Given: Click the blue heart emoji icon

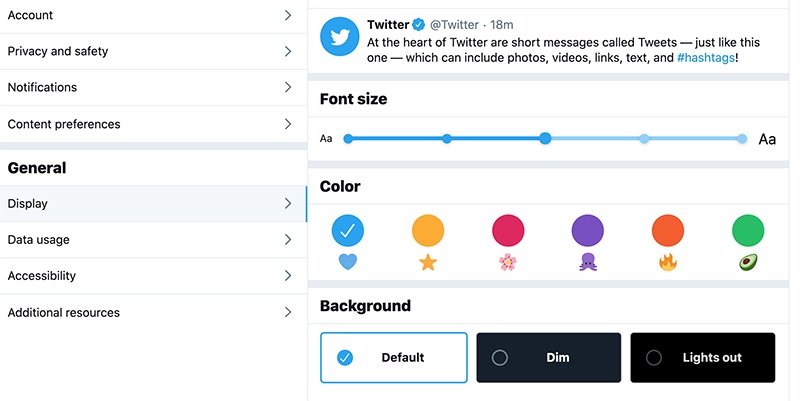Looking at the screenshot, I should coord(347,262).
